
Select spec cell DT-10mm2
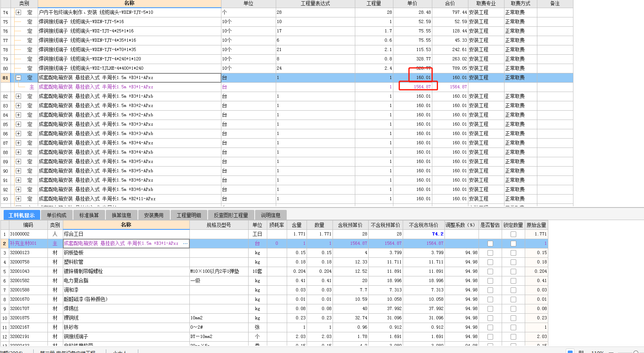pos(219,337)
